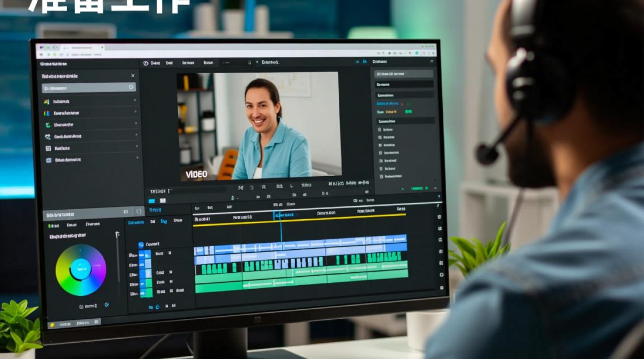The width and height of the screenshot is (644, 359).
Task: Toggle the blue checkbox above the track headers
Action: (x=141, y=245)
